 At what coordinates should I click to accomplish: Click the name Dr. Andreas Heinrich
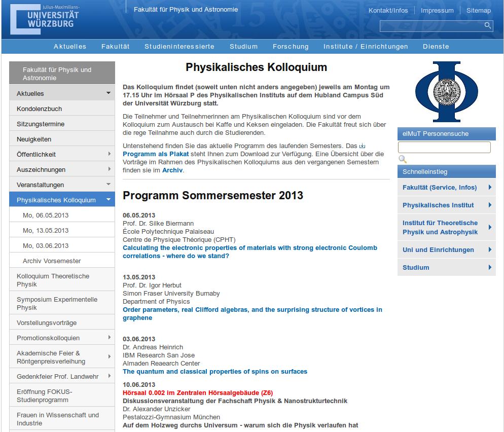click(153, 347)
